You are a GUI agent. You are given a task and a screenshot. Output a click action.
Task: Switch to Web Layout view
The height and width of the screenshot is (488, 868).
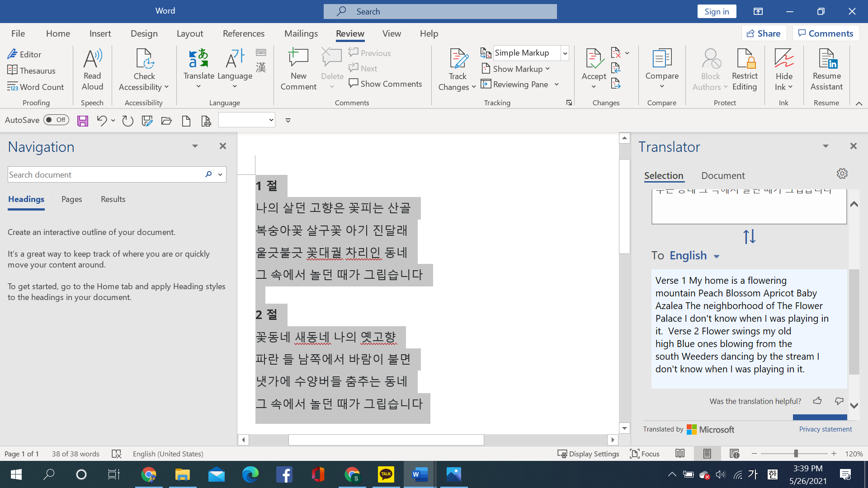click(x=734, y=454)
